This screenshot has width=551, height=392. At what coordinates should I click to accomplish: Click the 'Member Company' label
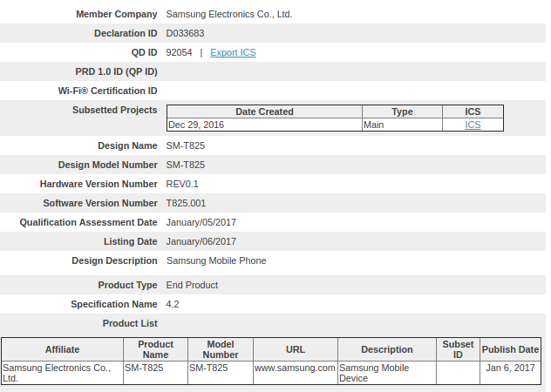click(x=116, y=15)
